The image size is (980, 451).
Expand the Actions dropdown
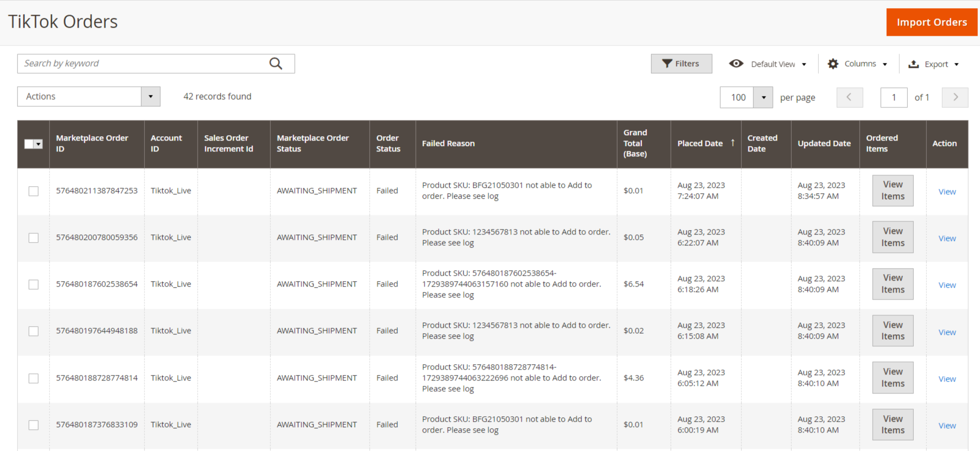click(x=150, y=97)
